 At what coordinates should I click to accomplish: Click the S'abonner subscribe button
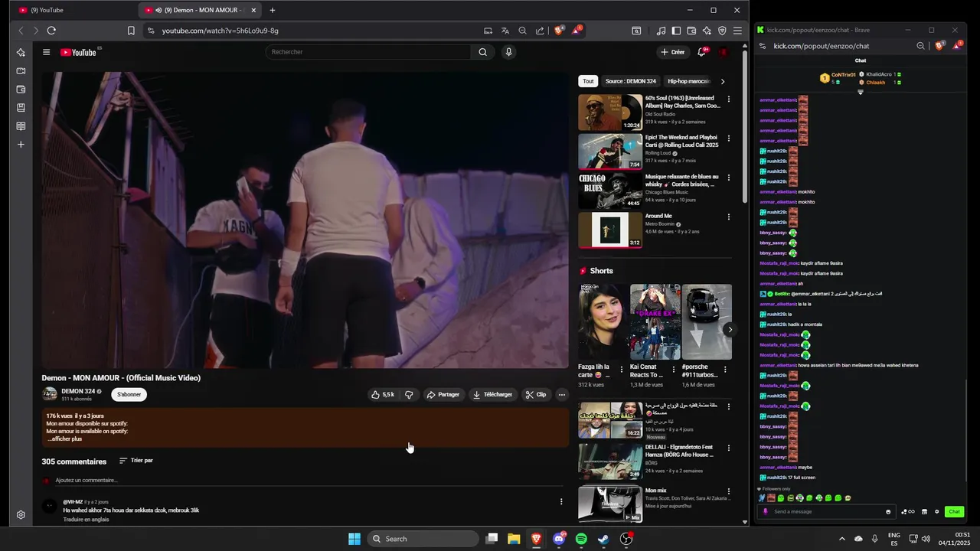click(129, 395)
